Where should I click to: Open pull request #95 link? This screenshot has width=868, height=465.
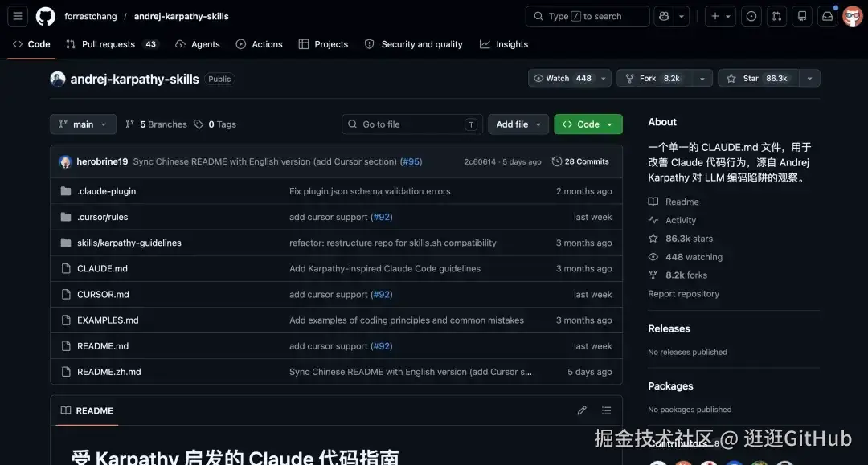point(411,161)
